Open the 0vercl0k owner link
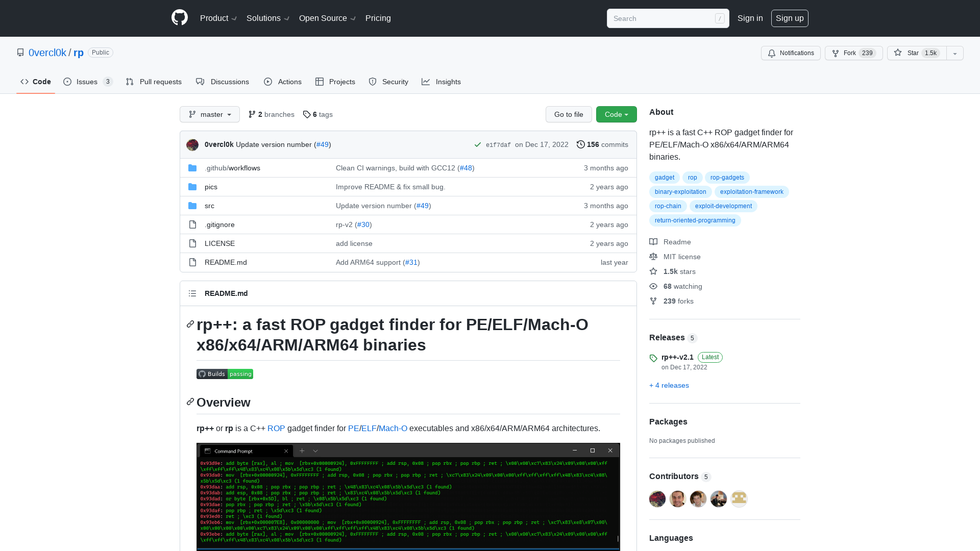980x551 pixels. point(47,53)
